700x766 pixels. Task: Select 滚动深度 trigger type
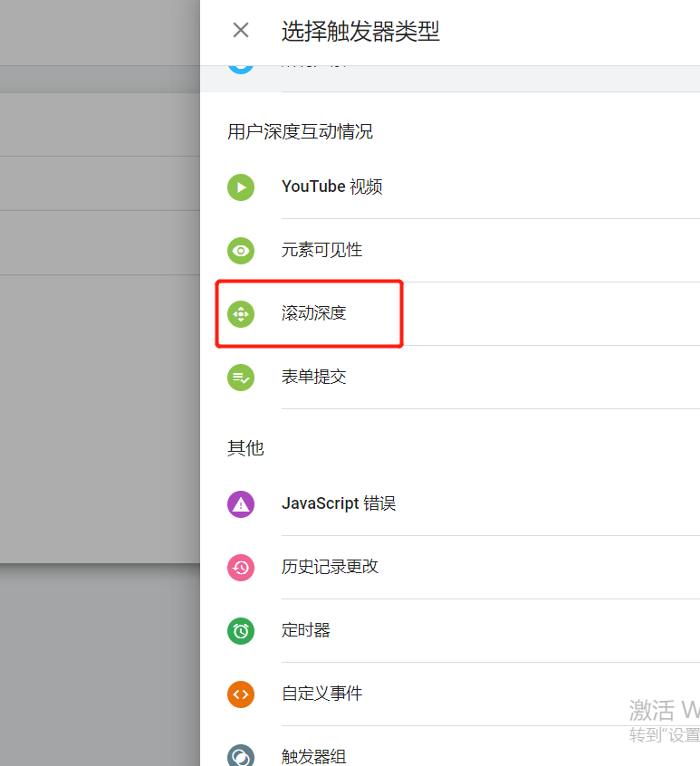click(313, 314)
